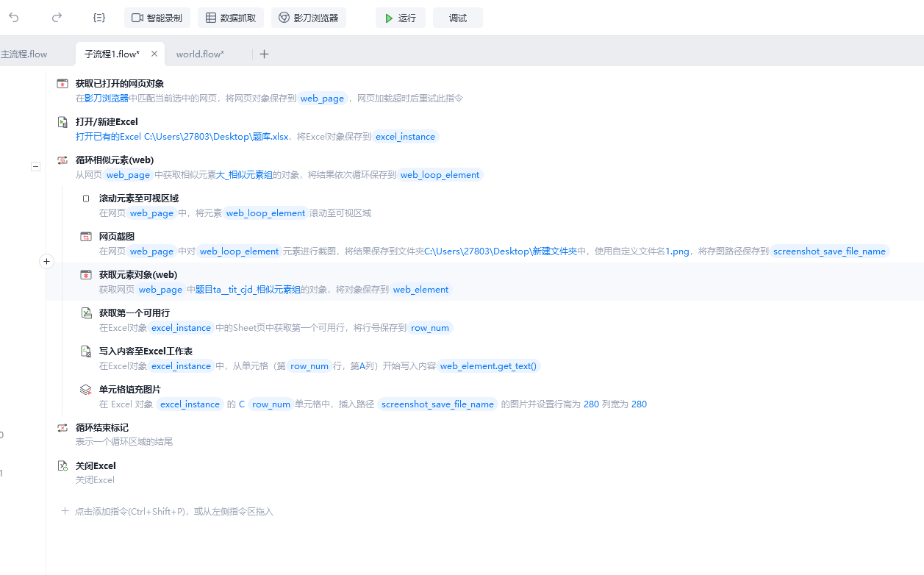Click the 获取第一个可用行 step icon
The image size is (924, 575).
pos(86,313)
